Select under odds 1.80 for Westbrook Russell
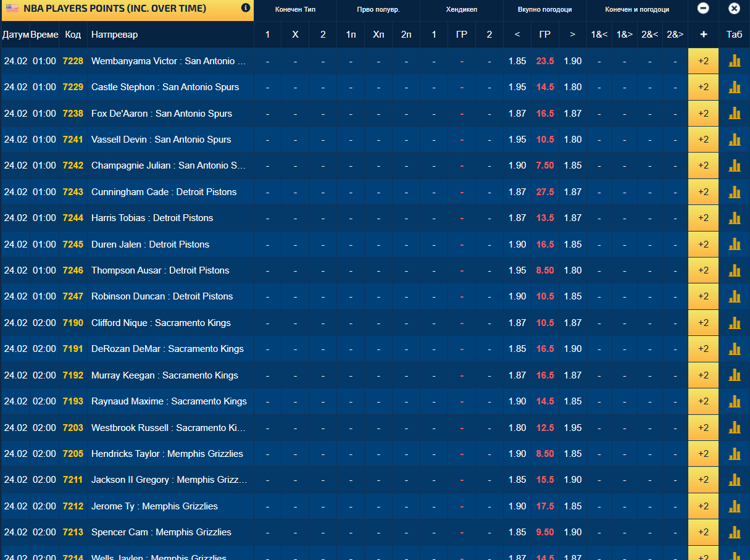Viewport: 750px width, 560px height. click(517, 428)
